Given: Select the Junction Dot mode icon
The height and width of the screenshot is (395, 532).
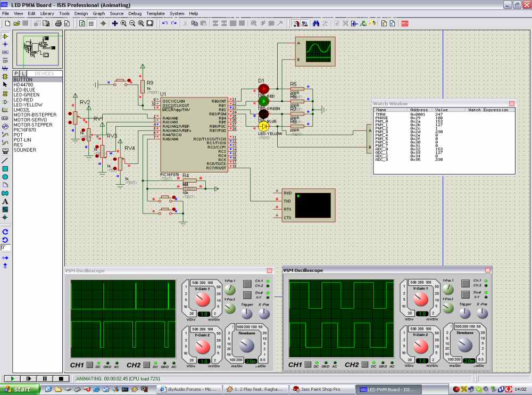Looking at the screenshot, I should pos(5,44).
